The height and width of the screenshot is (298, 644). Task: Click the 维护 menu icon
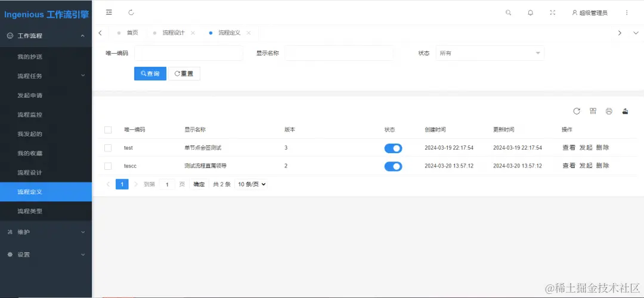[x=11, y=232]
